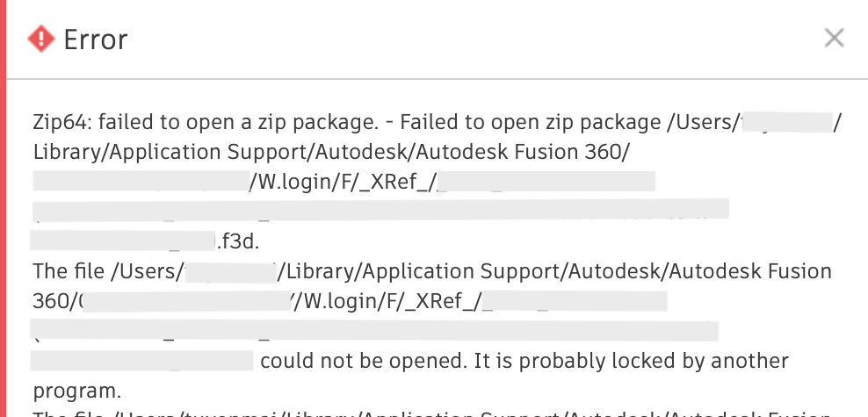This screenshot has height=417, width=868.
Task: Close the Error dialog with the X
Action: click(x=834, y=38)
